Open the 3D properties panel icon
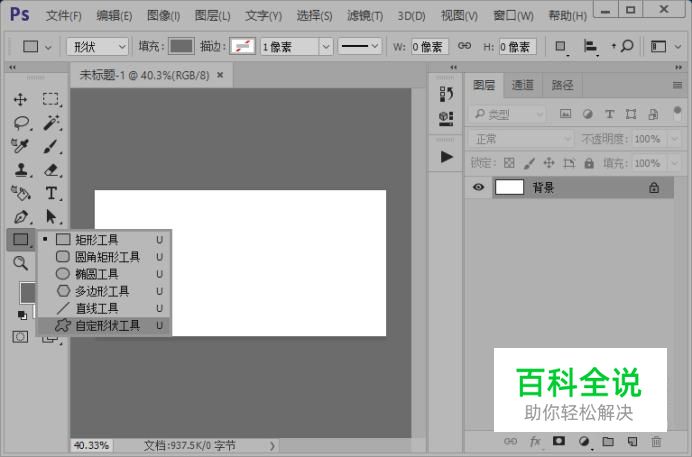 (x=446, y=119)
